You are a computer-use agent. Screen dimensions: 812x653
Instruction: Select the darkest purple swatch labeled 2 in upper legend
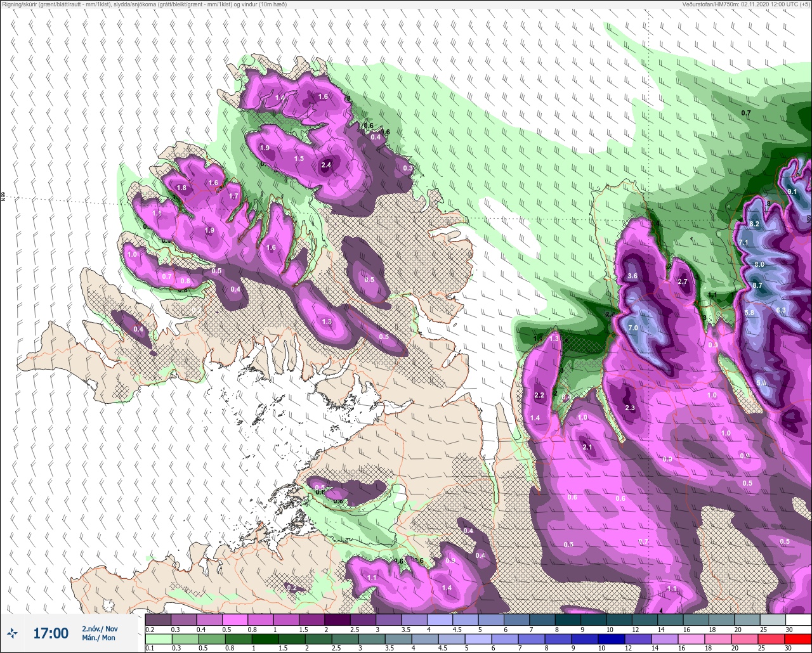point(337,619)
